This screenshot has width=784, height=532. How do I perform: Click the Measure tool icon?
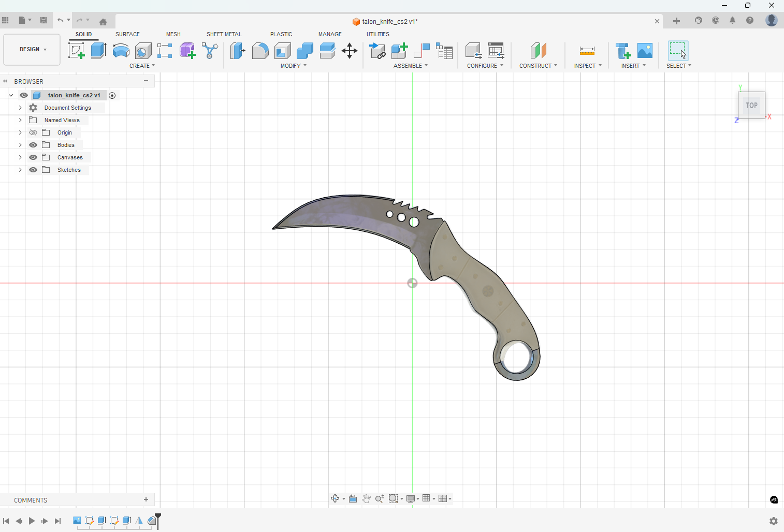pos(587,51)
